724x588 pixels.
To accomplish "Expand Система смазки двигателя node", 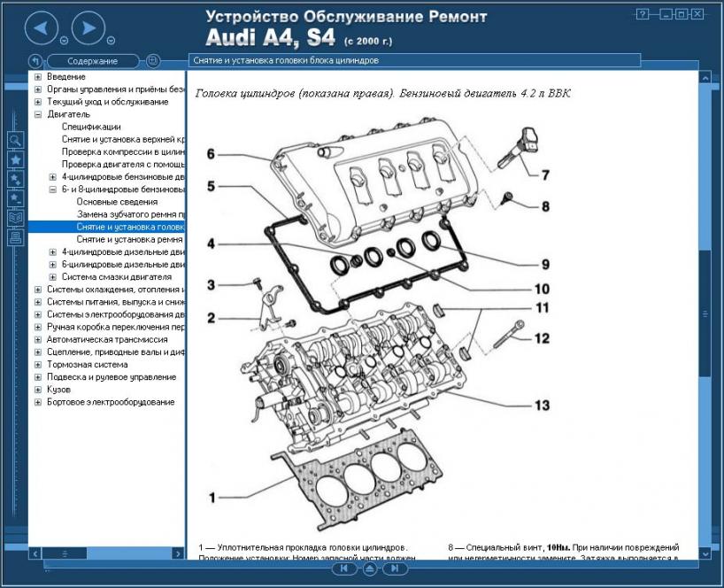I will coord(52,277).
